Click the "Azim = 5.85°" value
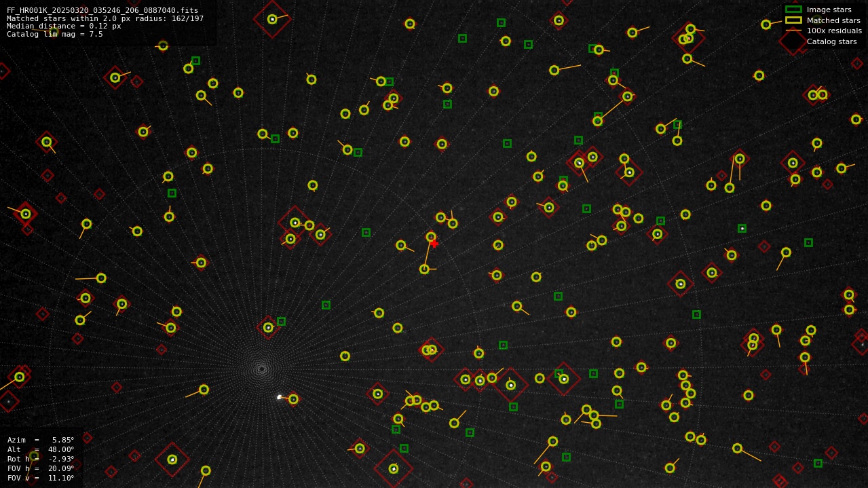 (41, 440)
